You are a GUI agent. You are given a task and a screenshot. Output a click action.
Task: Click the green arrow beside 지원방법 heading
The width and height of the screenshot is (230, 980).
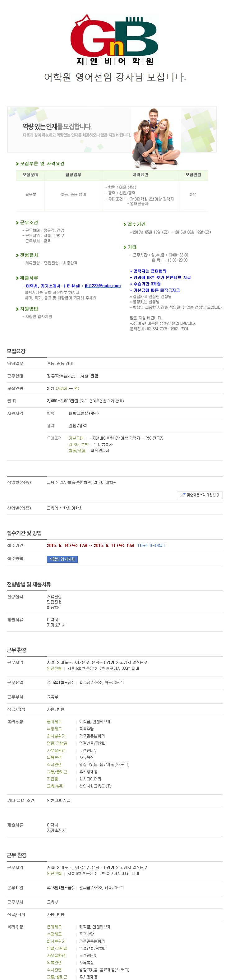click(x=17, y=309)
